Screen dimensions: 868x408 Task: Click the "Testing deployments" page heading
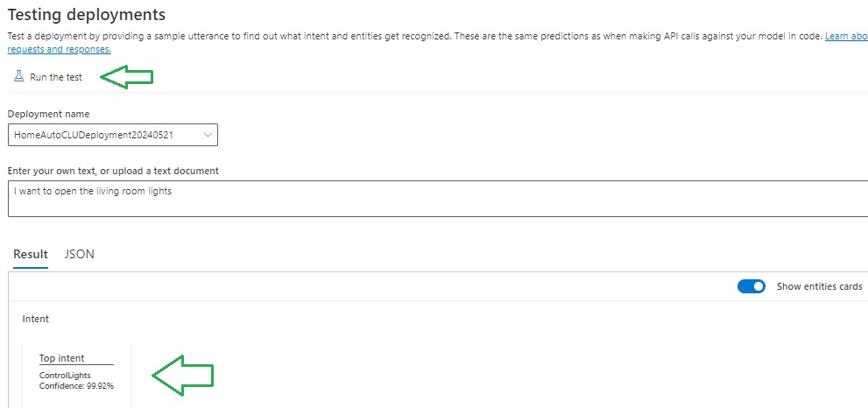click(86, 14)
